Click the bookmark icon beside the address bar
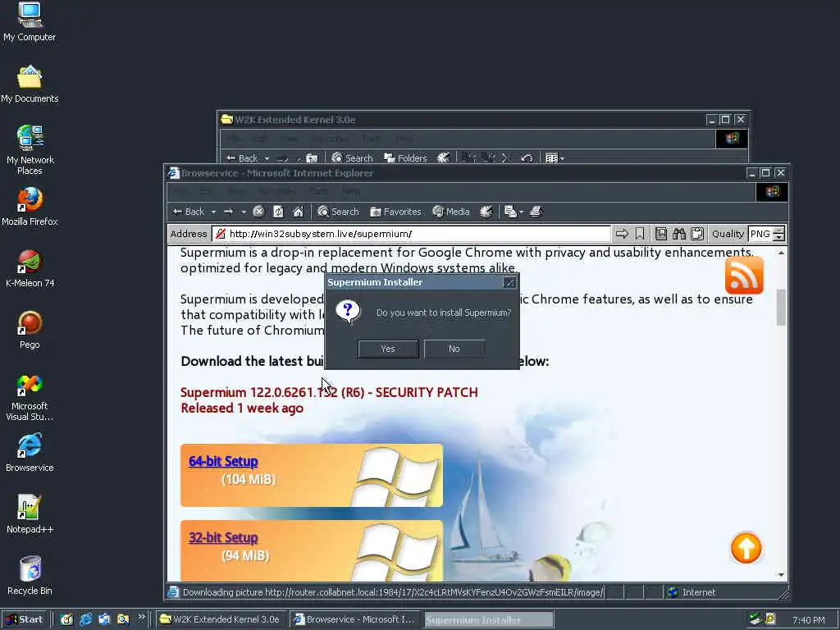 point(640,234)
